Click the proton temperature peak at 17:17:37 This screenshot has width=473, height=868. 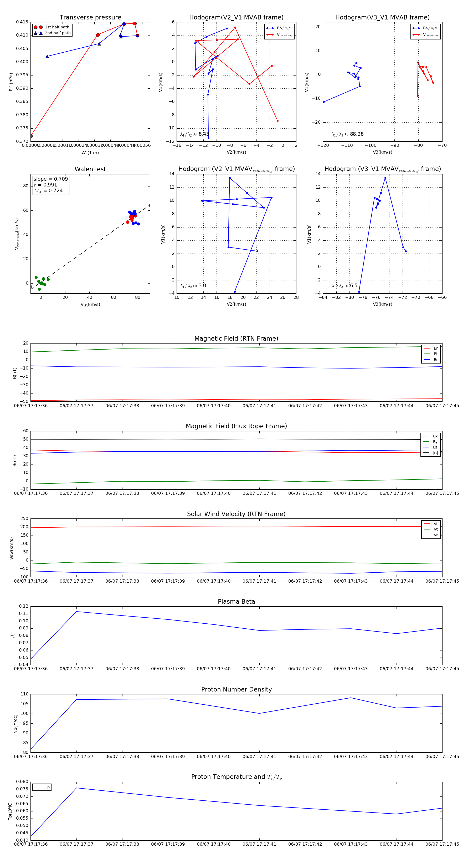click(x=76, y=788)
